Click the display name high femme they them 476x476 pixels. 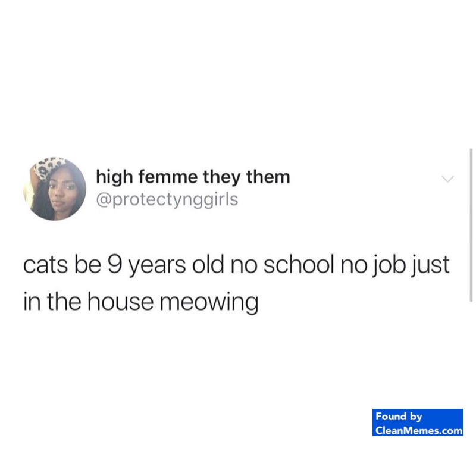pos(193,177)
